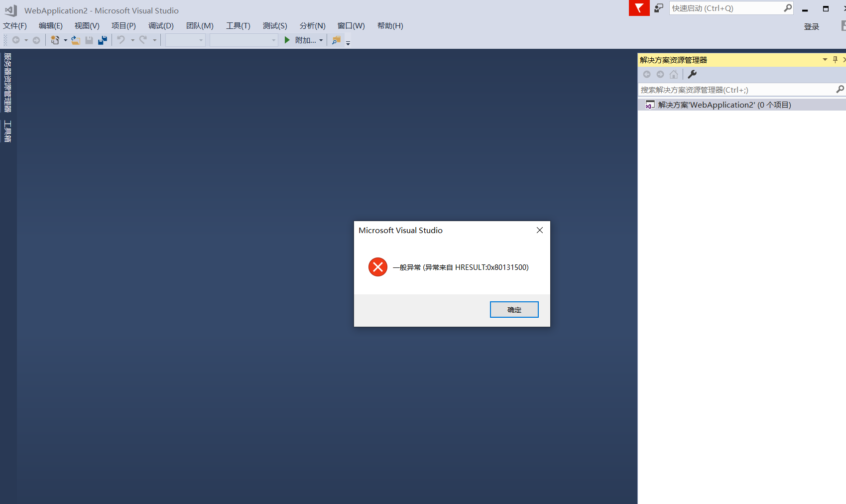Viewport: 846px width, 504px height.
Task: Select the 解决方案'WebApplication2' tree node
Action: (742, 105)
